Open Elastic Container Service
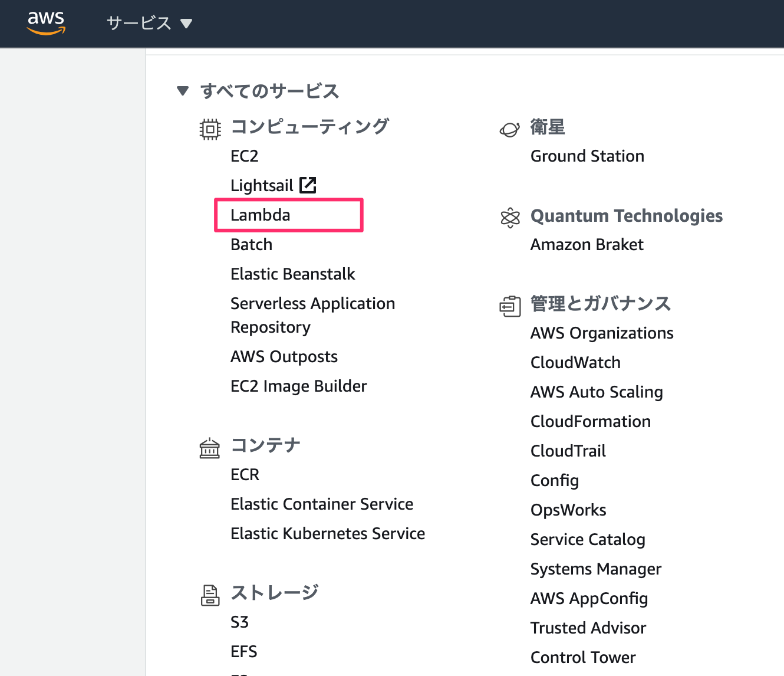This screenshot has height=676, width=784. 322,504
